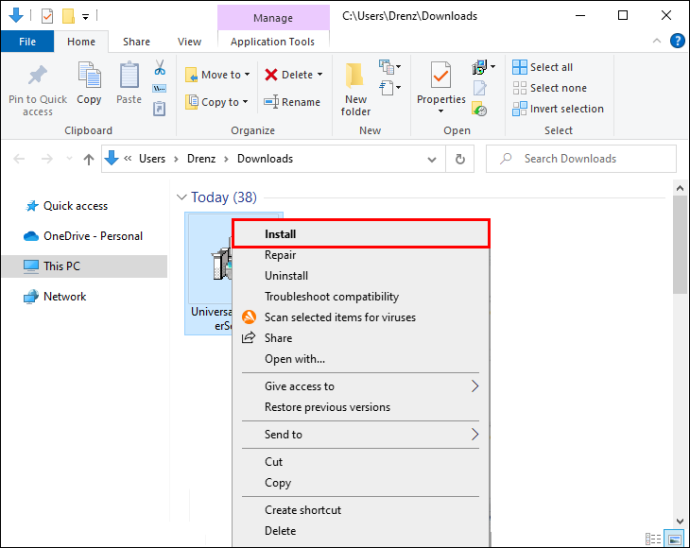
Task: Choose Uninstall from context menu
Action: tap(360, 276)
